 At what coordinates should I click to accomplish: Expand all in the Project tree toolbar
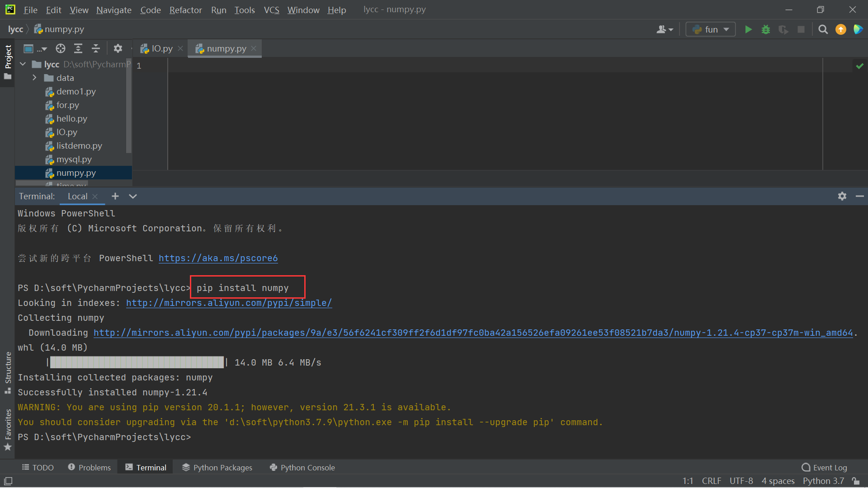click(78, 48)
